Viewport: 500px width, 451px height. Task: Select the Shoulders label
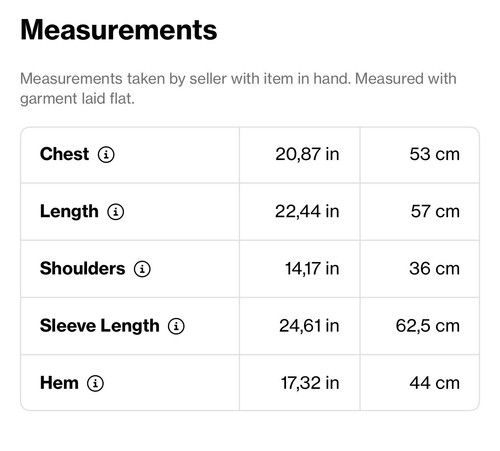point(82,268)
